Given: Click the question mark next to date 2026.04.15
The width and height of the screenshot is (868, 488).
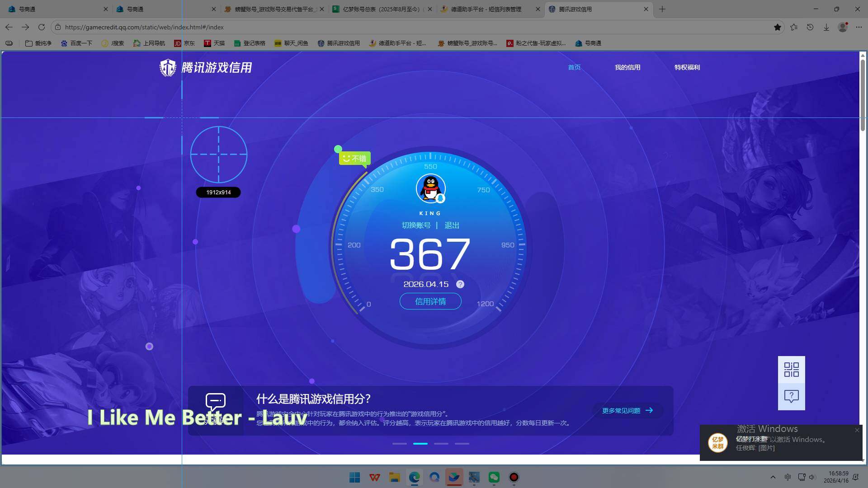Looking at the screenshot, I should [x=460, y=284].
